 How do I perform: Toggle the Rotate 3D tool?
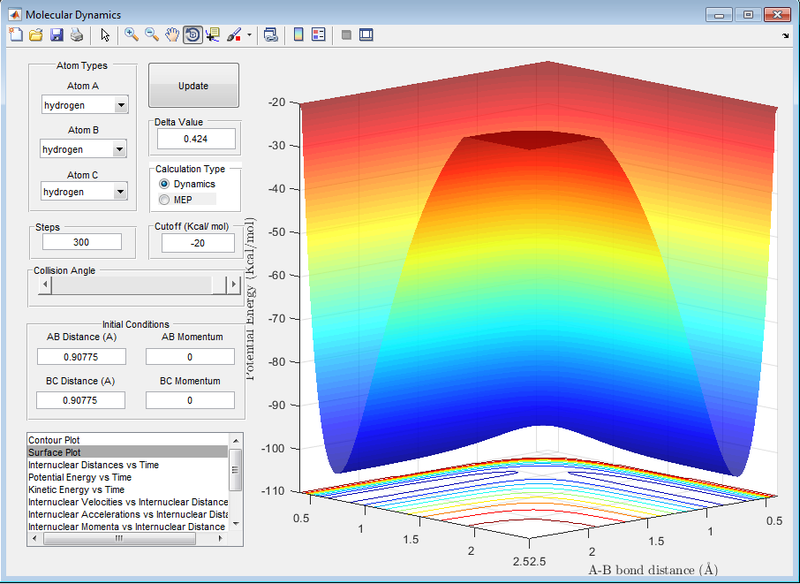click(192, 35)
